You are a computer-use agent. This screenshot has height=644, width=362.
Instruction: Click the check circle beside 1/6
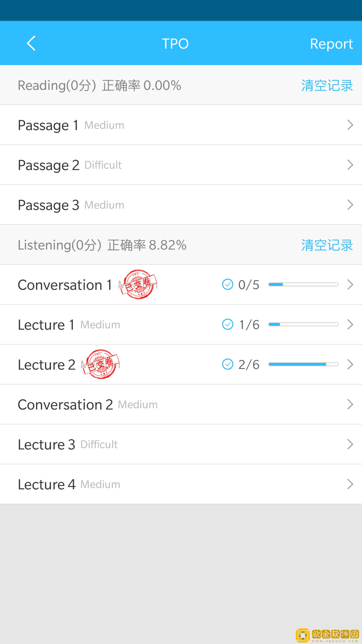(228, 324)
